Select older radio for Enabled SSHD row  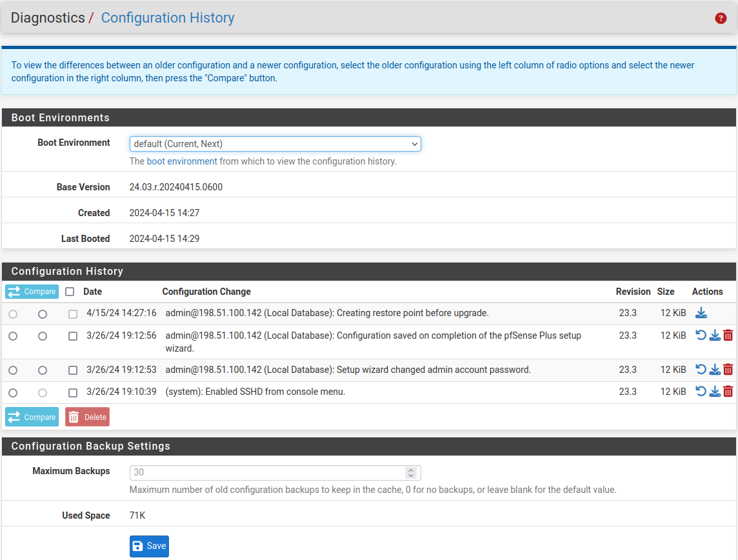tap(13, 392)
